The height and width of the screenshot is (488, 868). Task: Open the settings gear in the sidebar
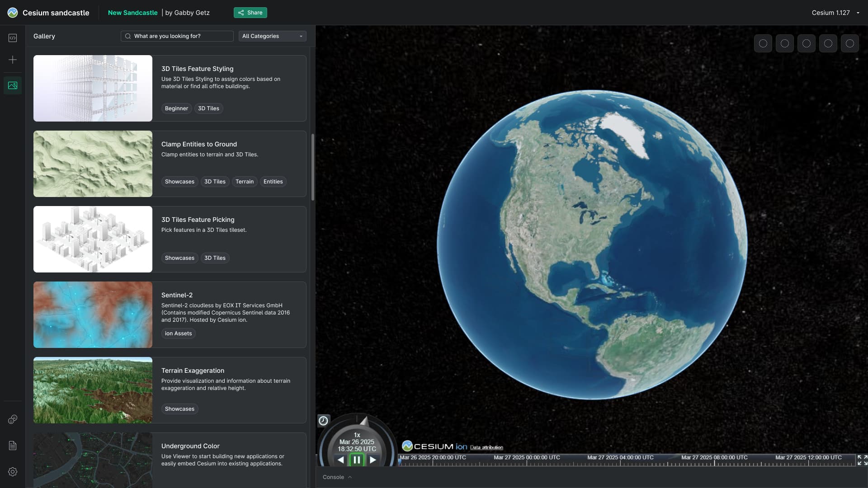[x=13, y=472]
